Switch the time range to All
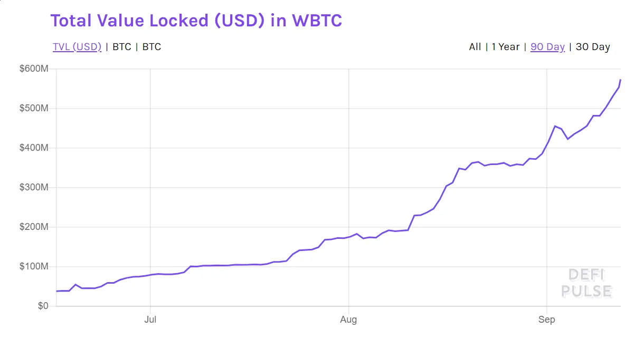644x338 pixels. tap(475, 47)
